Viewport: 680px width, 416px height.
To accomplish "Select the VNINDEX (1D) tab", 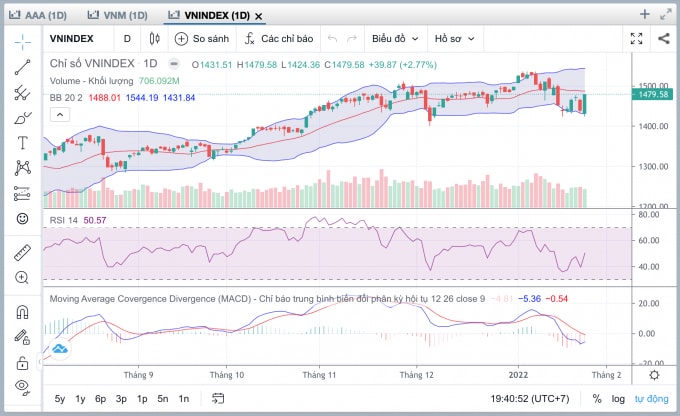I will [209, 15].
